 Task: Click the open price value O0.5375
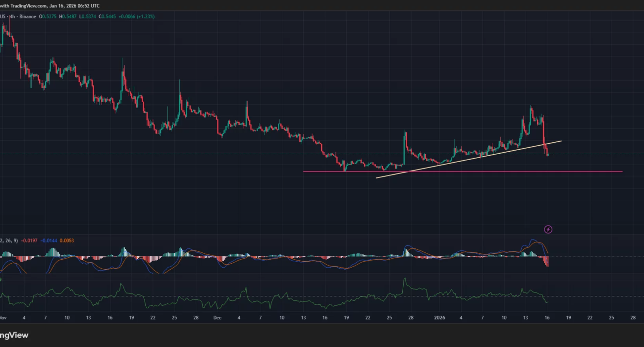pyautogui.click(x=49, y=16)
